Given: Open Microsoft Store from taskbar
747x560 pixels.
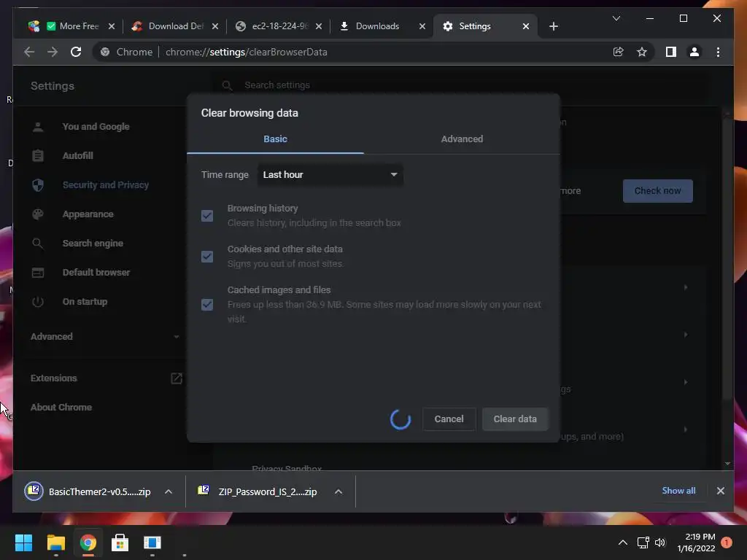Looking at the screenshot, I should (120, 542).
